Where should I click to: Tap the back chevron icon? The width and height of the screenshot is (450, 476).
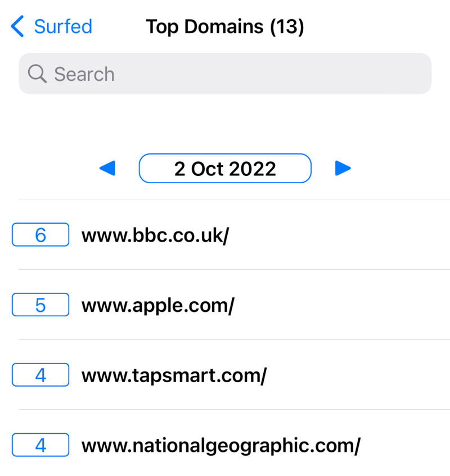17,26
